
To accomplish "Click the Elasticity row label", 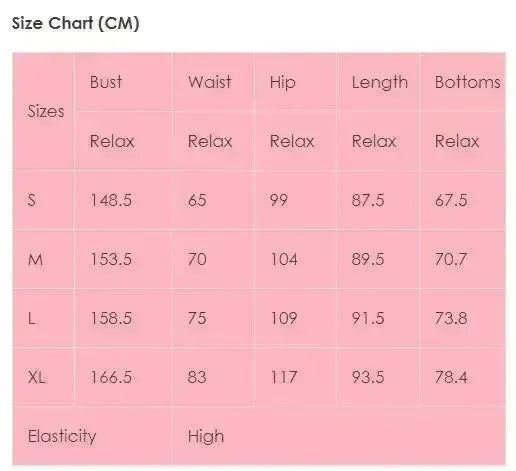I will [x=62, y=436].
